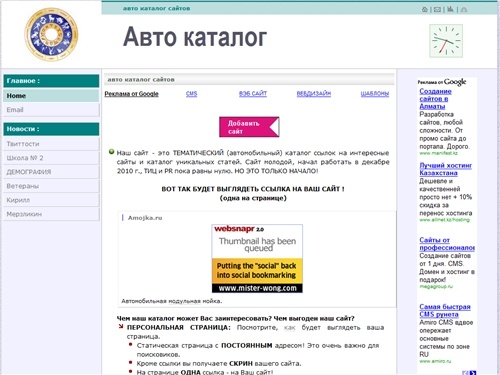
Task: Click the ПЕРСОНАЛЬНАЯ СТРАНИЦА: bold text
Action: (179, 328)
